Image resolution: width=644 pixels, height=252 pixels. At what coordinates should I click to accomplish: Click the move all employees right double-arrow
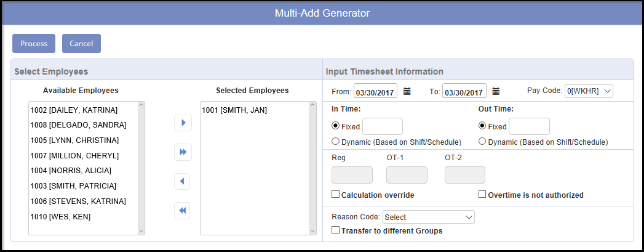pyautogui.click(x=183, y=152)
